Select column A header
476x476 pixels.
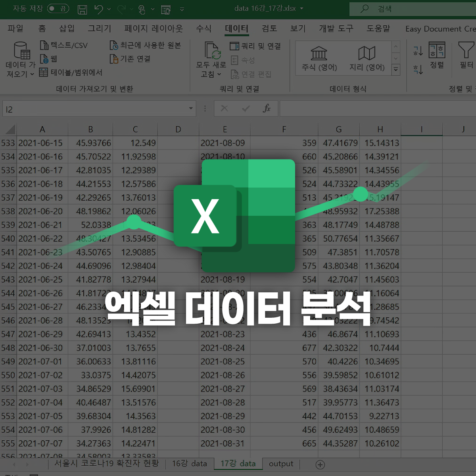[x=42, y=129]
